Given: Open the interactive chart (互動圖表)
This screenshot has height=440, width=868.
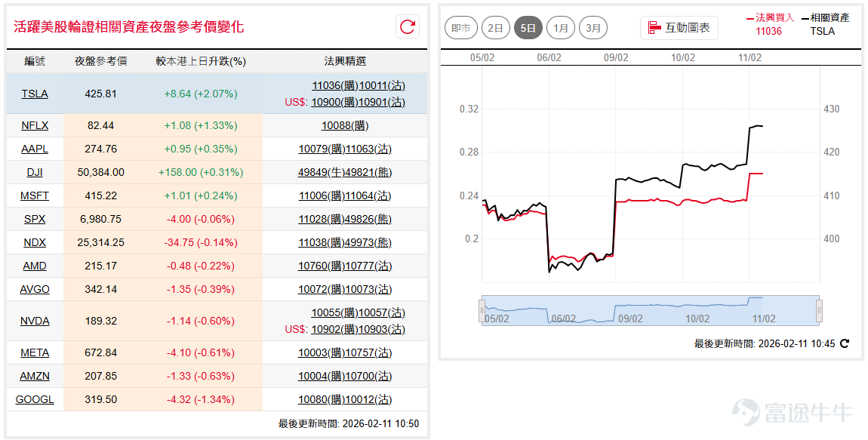Looking at the screenshot, I should point(679,28).
